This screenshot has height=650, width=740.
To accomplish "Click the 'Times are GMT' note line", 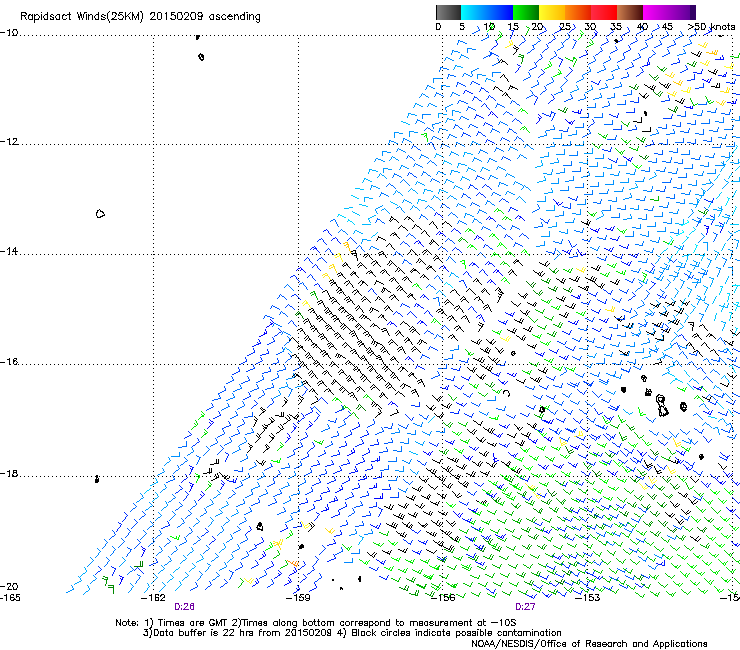I will coord(316,623).
